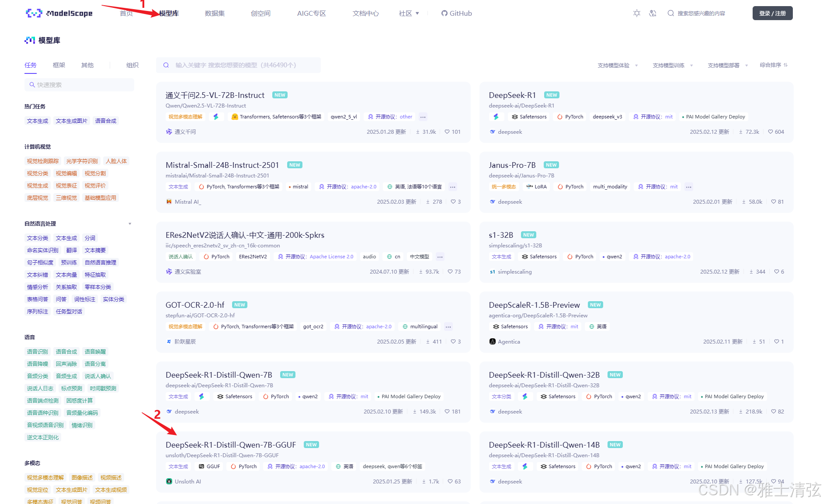Click download icon on DeepSeek-R1 card
823x504 pixels.
741,132
